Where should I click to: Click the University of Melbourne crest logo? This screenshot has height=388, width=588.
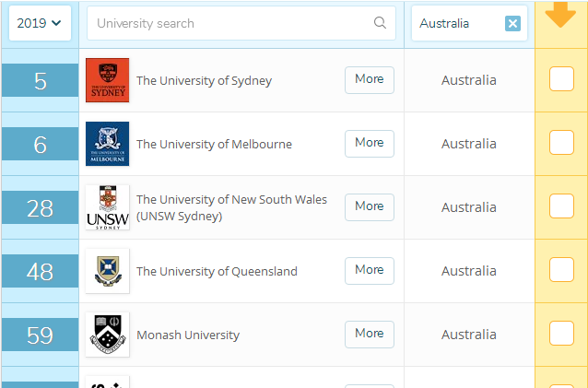(107, 144)
